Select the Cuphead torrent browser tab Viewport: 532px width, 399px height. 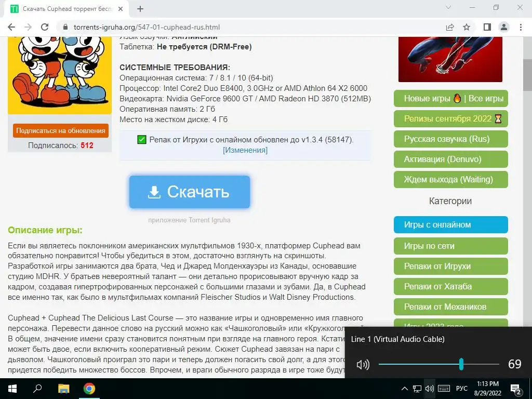(66, 9)
